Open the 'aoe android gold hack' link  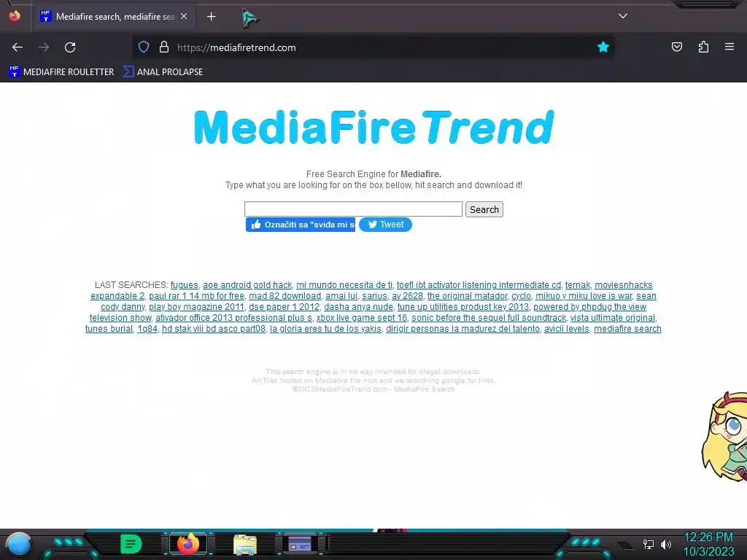point(247,285)
